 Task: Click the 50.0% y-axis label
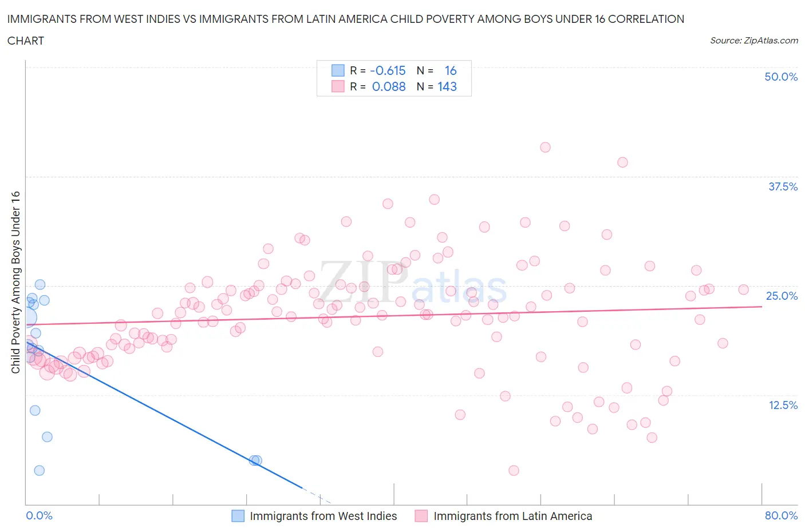pyautogui.click(x=780, y=77)
